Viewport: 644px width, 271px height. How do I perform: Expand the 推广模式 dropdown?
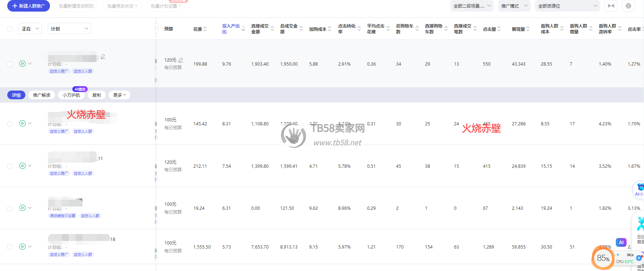514,6
